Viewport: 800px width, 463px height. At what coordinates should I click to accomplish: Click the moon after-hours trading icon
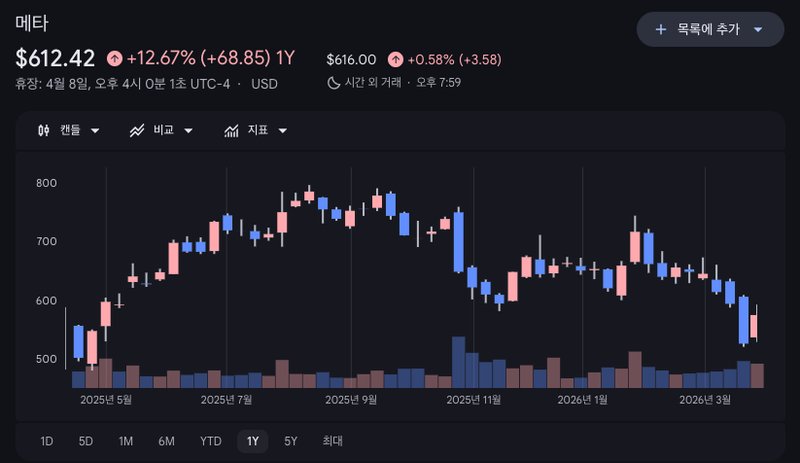(x=334, y=82)
